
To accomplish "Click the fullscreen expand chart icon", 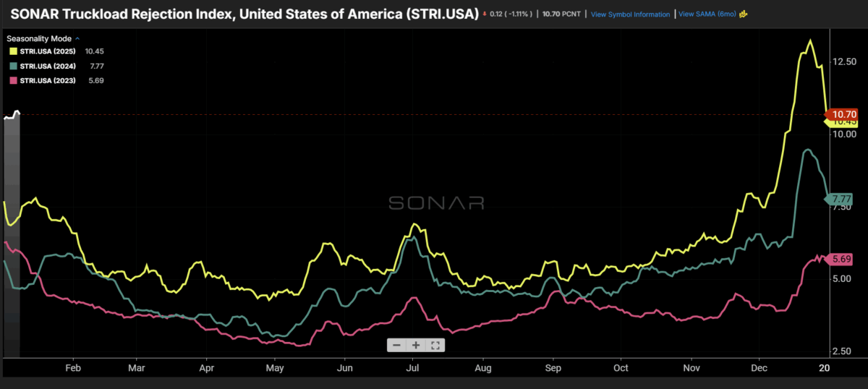I will pyautogui.click(x=435, y=345).
